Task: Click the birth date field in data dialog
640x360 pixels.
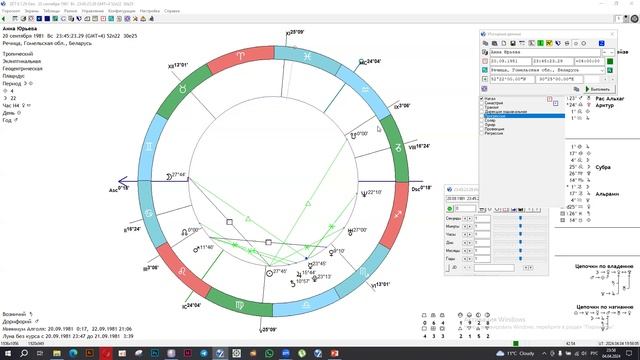Action: 511,61
